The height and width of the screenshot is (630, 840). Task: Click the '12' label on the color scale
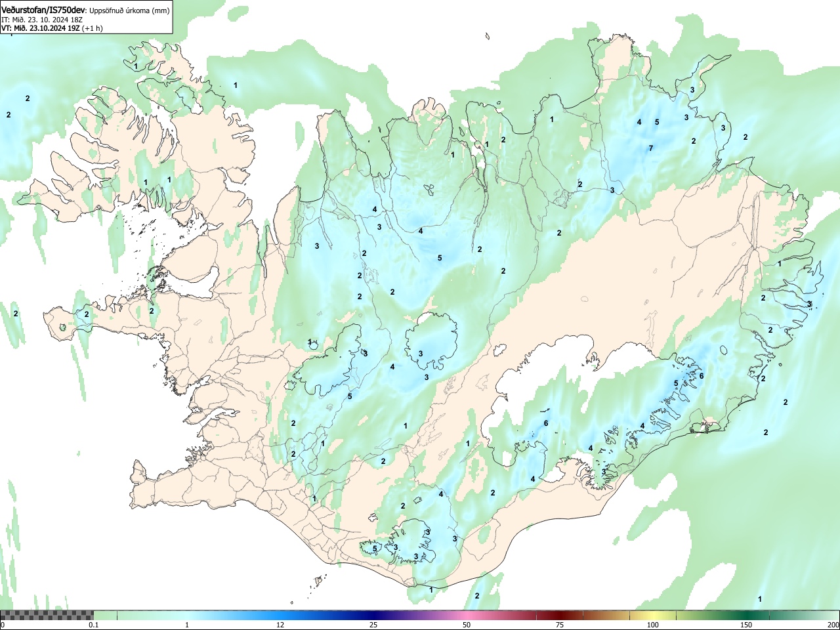tap(280, 625)
